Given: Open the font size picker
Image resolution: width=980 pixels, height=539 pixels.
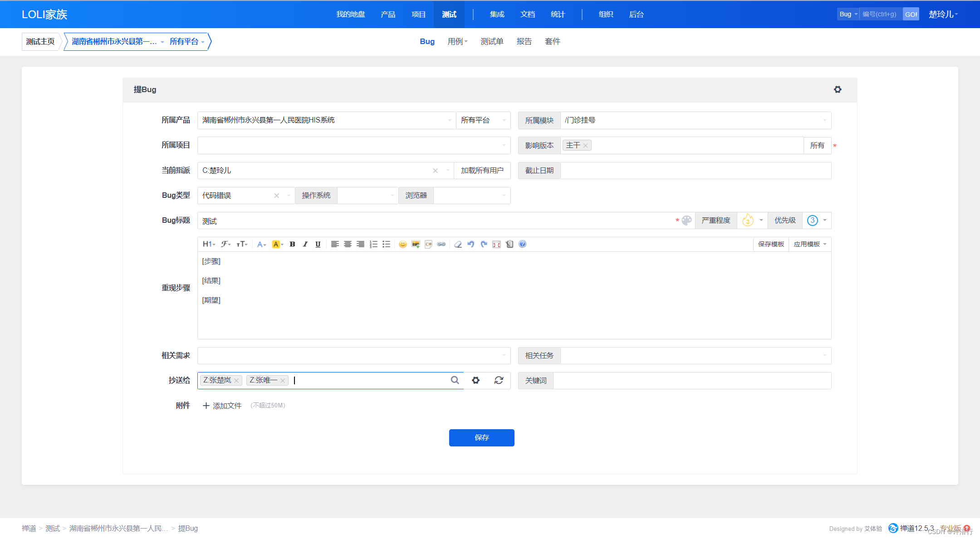Looking at the screenshot, I should click(242, 244).
